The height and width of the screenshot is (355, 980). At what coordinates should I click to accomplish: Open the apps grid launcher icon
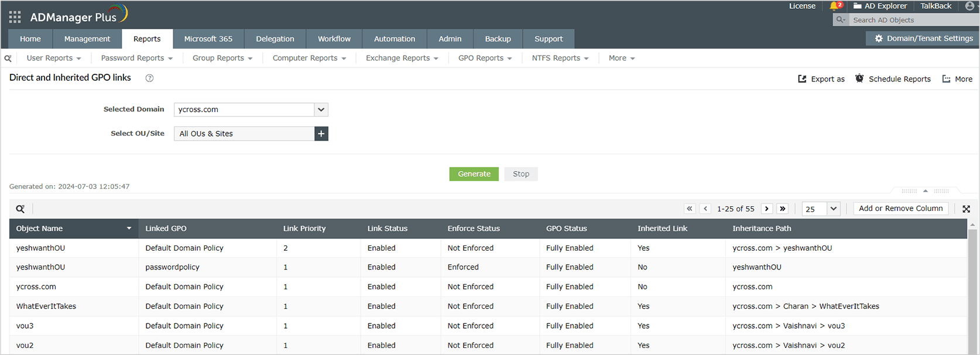tap(15, 17)
